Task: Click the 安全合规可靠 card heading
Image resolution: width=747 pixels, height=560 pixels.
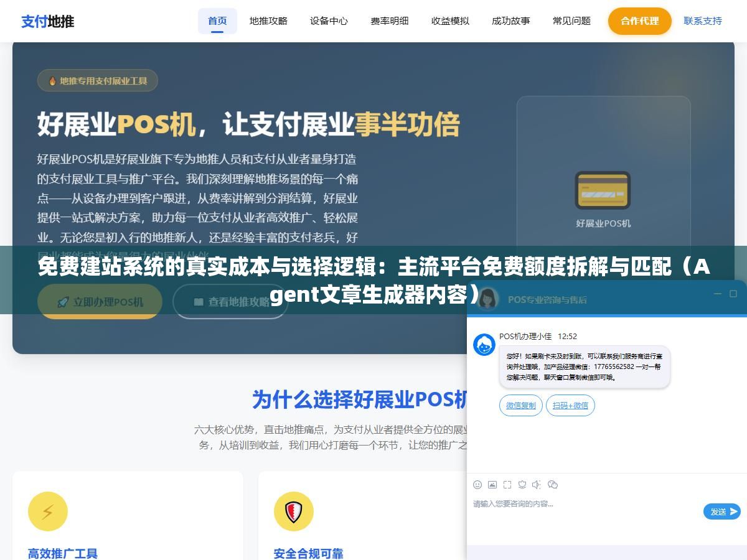Action: point(309,553)
